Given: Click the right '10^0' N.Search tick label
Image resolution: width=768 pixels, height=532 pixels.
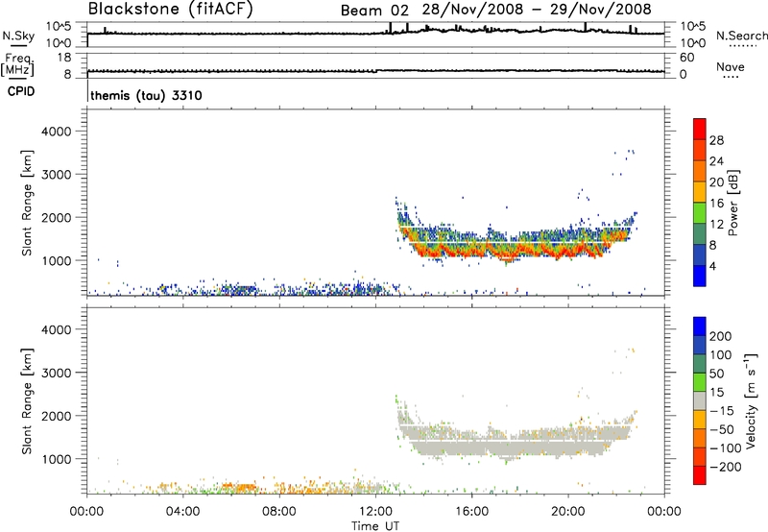Looking at the screenshot, I should (x=691, y=43).
